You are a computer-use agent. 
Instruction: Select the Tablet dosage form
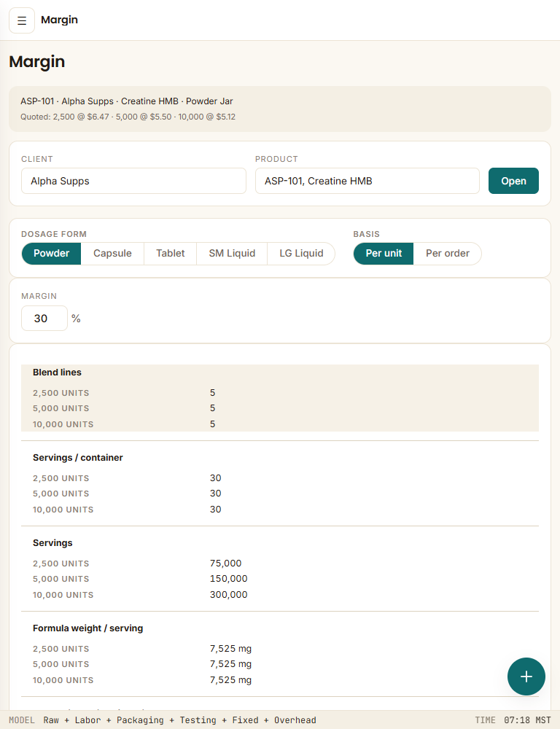coord(170,254)
